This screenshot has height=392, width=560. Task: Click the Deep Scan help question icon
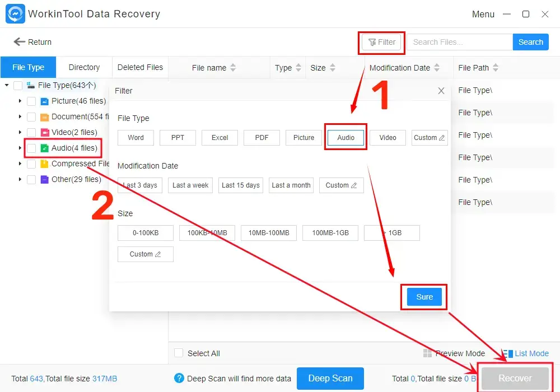pos(179,378)
